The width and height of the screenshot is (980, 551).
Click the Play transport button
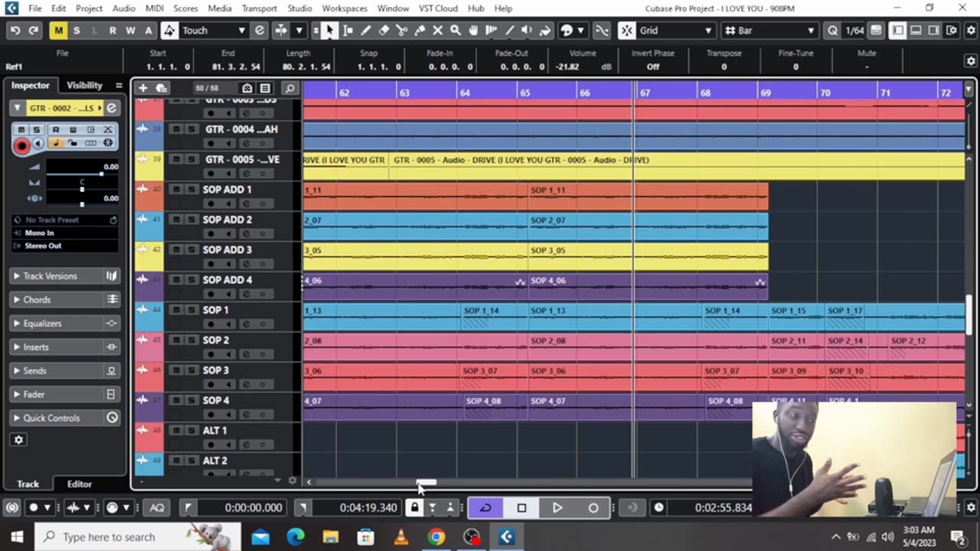pos(557,507)
